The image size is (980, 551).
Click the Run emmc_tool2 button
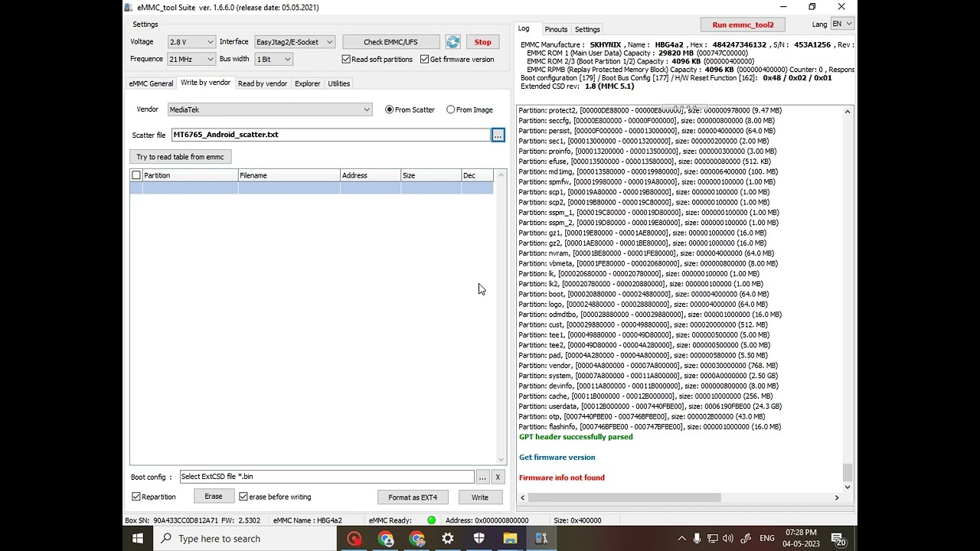point(743,24)
